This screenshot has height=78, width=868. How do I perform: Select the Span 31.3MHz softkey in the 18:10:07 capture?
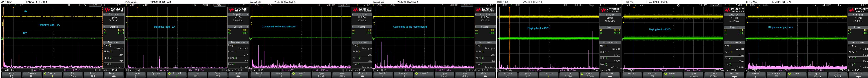click(x=693, y=75)
